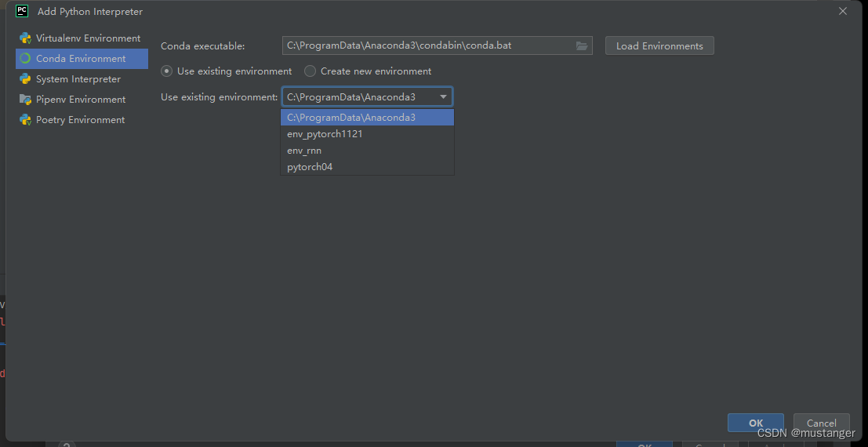The image size is (868, 447).
Task: Select Virtualenv Environment in sidebar
Action: pyautogui.click(x=82, y=38)
